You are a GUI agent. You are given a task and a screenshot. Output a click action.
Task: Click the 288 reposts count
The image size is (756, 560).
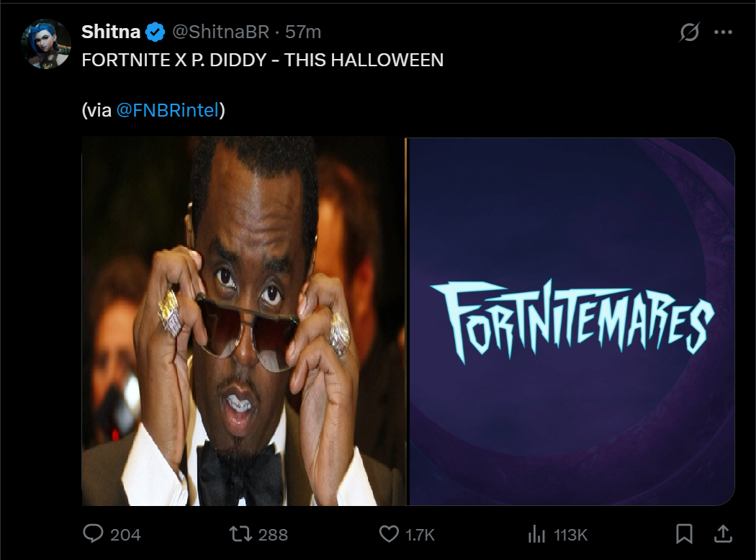point(273,535)
